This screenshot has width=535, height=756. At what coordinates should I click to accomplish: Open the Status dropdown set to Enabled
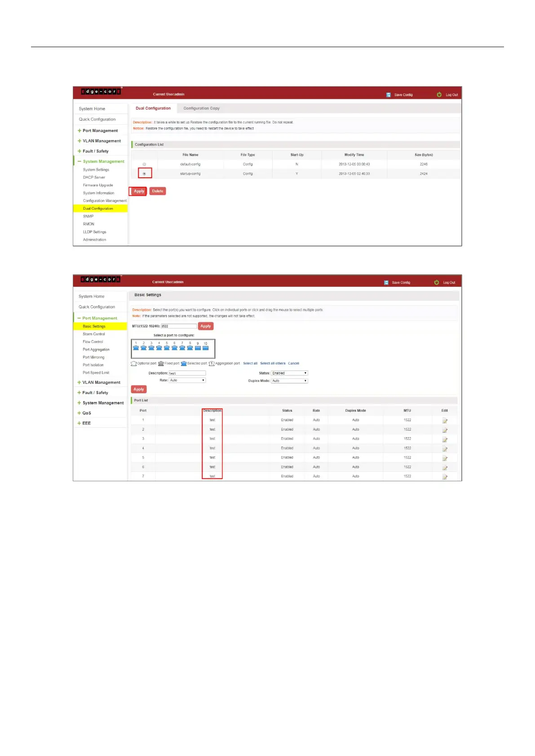click(289, 373)
